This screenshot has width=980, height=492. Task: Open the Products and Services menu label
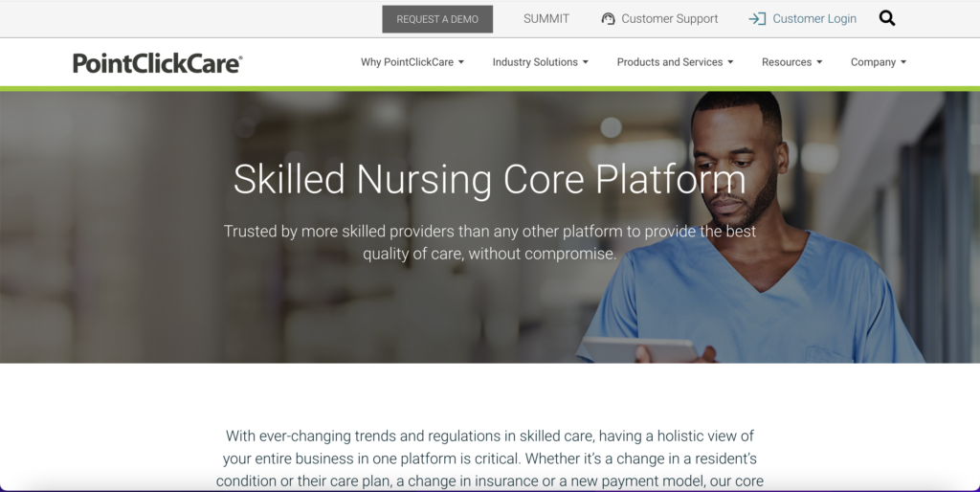(670, 62)
